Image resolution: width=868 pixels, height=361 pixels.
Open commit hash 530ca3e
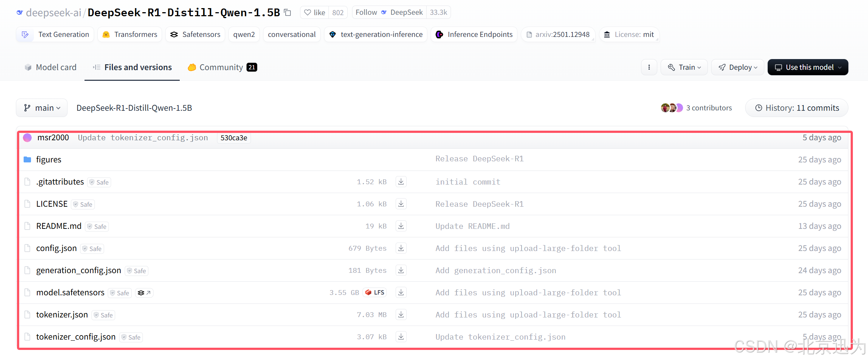(234, 138)
